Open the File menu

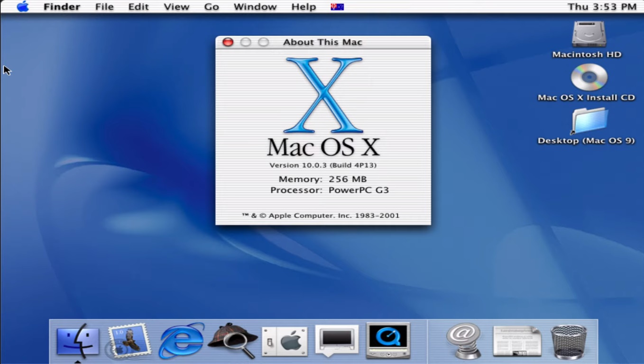104,7
